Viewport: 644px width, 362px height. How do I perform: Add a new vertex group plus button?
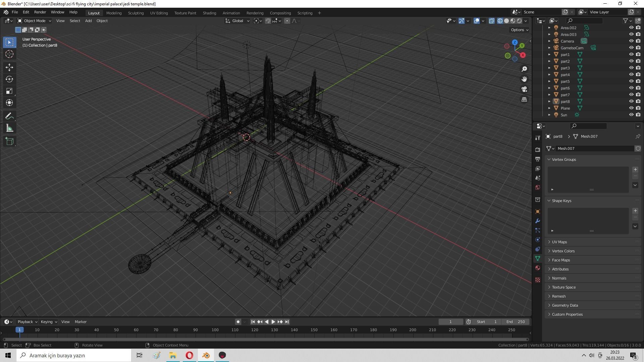click(635, 170)
